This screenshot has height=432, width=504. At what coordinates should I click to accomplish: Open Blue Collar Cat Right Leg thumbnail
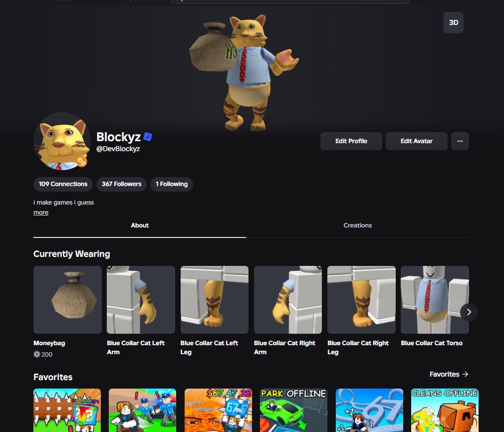pyautogui.click(x=361, y=300)
